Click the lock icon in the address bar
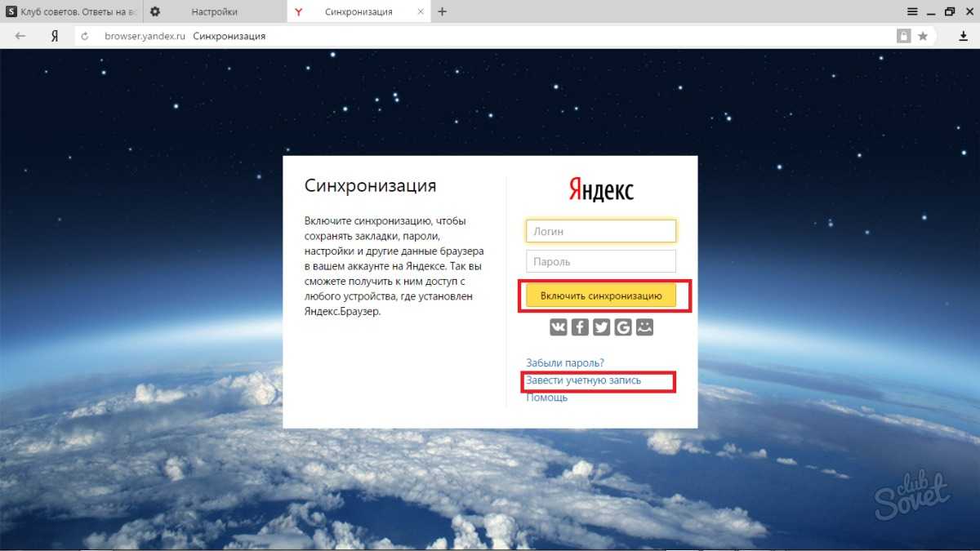980x551 pixels. tap(903, 36)
